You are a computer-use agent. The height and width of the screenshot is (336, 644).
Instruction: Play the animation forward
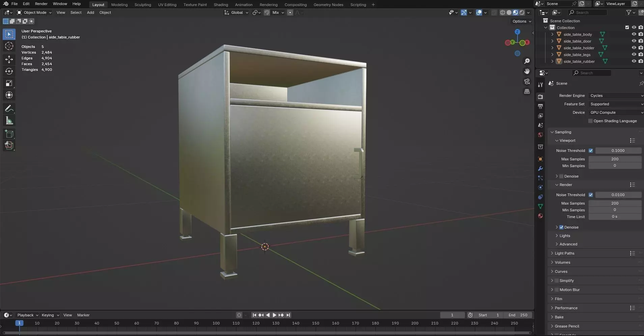(x=274, y=315)
